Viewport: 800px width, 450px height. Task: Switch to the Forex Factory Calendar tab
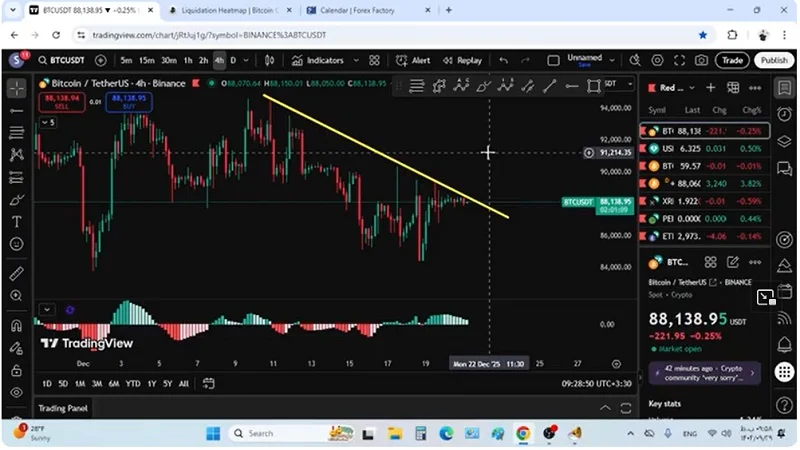(369, 10)
